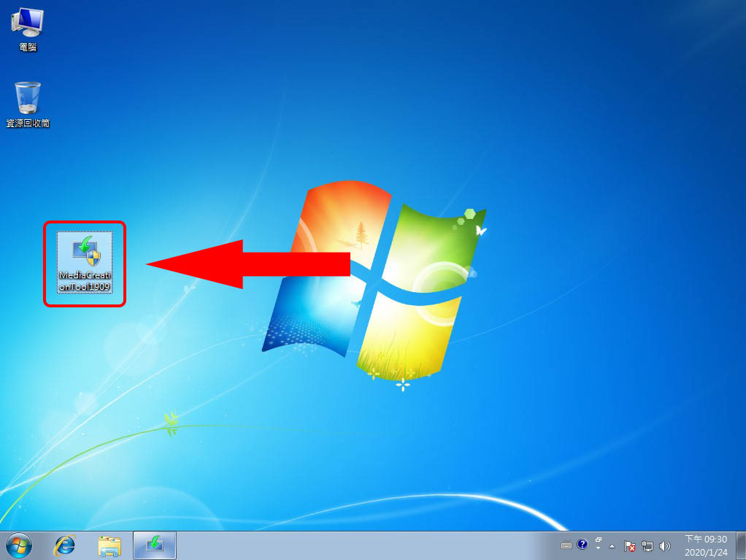Viewport: 746px width, 560px height.
Task: Open the Windows Start menu orb
Action: pyautogui.click(x=18, y=545)
